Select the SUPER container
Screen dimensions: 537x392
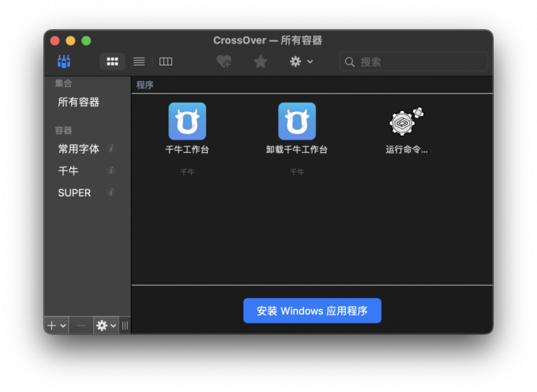coord(74,193)
